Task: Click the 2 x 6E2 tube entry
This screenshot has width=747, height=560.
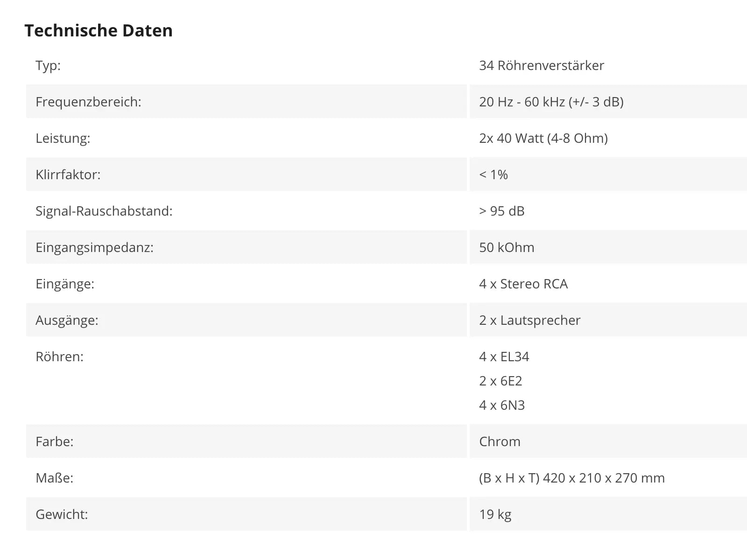Action: pos(500,381)
